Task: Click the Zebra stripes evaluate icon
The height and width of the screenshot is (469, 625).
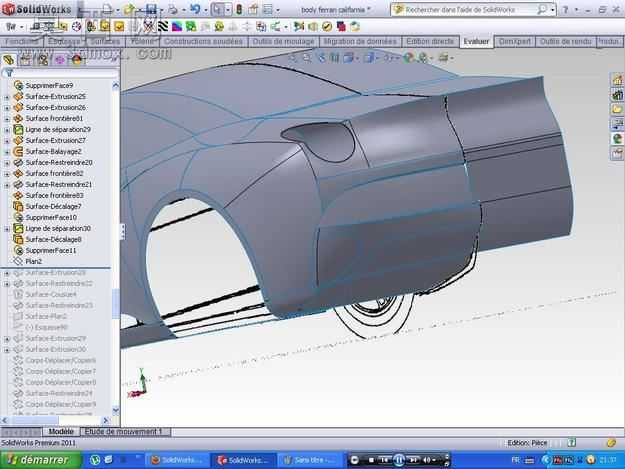Action: (x=163, y=27)
